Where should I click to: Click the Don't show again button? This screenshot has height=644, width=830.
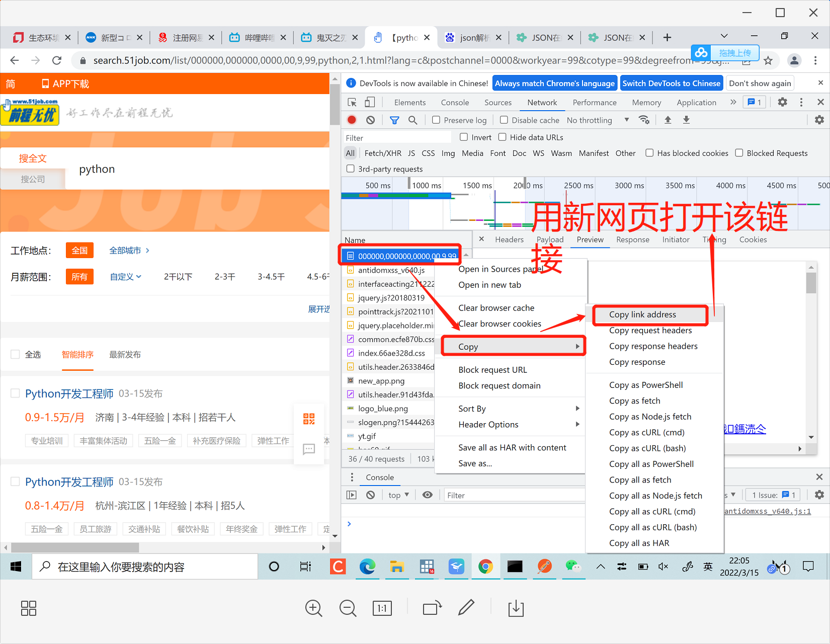(x=760, y=83)
